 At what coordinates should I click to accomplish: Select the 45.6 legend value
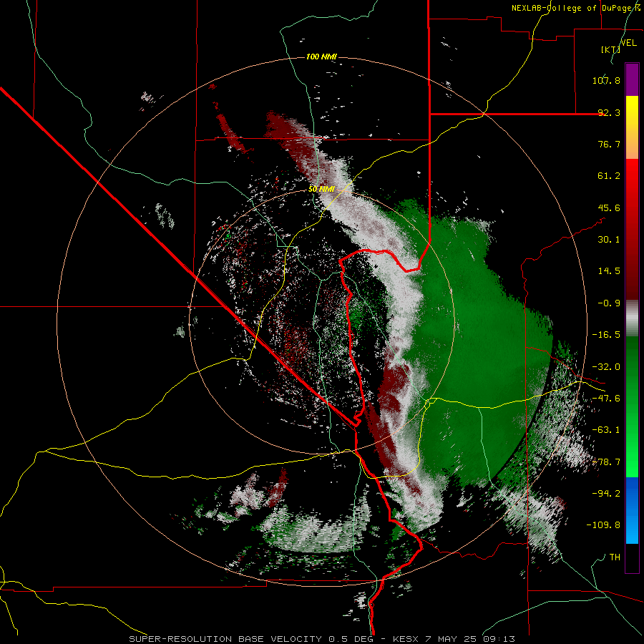(609, 208)
